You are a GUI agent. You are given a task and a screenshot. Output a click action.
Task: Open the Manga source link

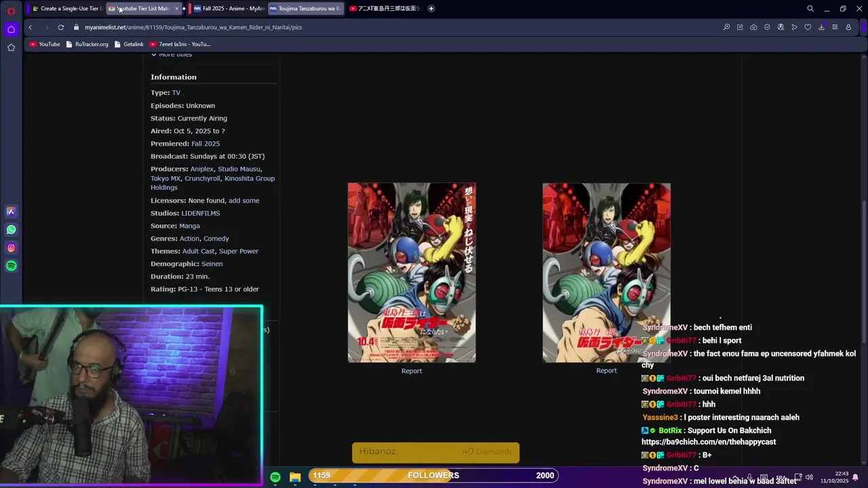(189, 226)
